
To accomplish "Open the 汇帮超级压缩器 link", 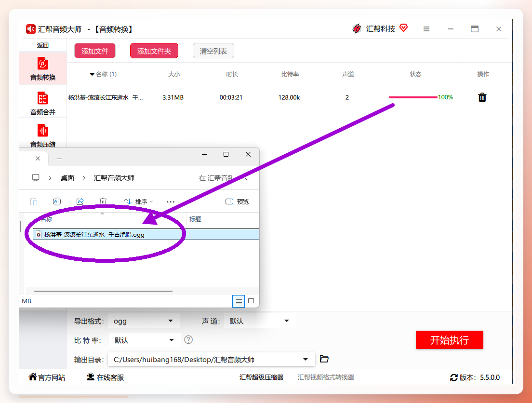I will (x=261, y=377).
